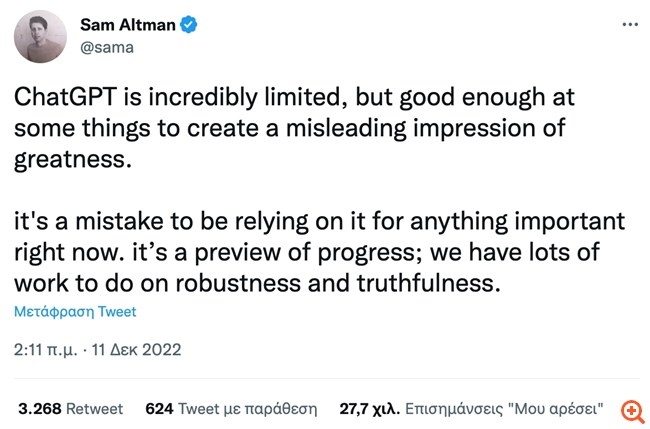Click the 27,7 χιλ. likes count

tap(370, 409)
